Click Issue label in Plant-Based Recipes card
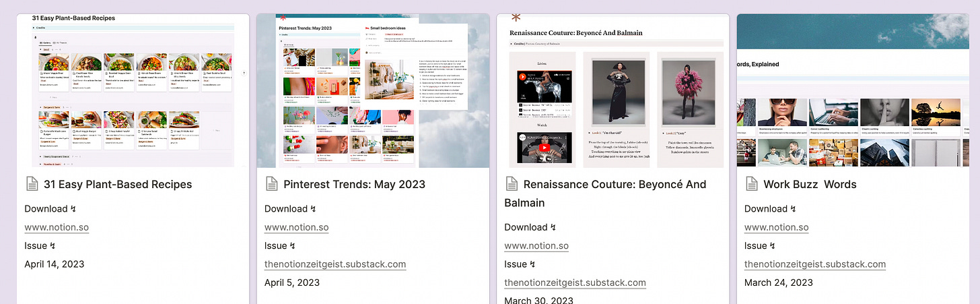Viewport: 980px width, 304px height. coord(40,246)
